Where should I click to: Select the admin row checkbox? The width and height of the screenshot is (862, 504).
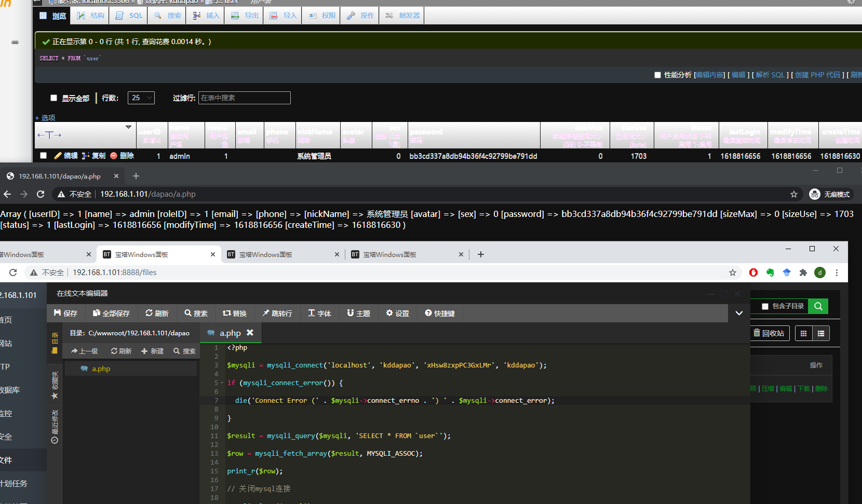43,155
